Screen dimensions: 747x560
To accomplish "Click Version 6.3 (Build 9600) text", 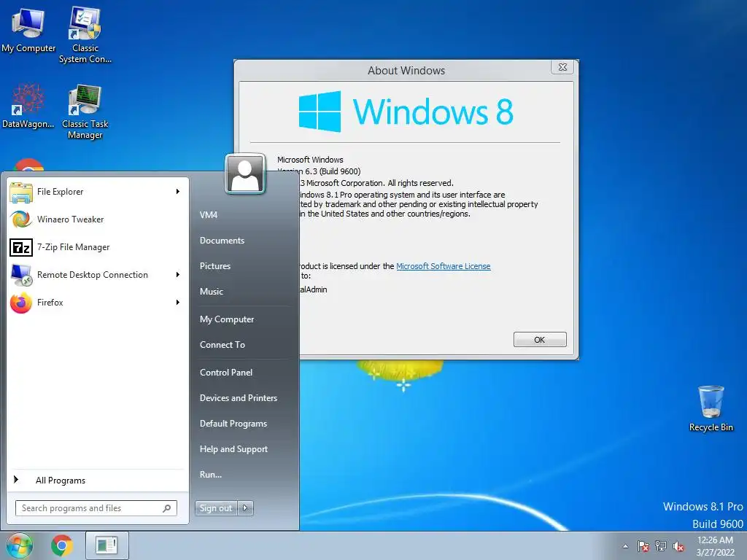I will [319, 171].
